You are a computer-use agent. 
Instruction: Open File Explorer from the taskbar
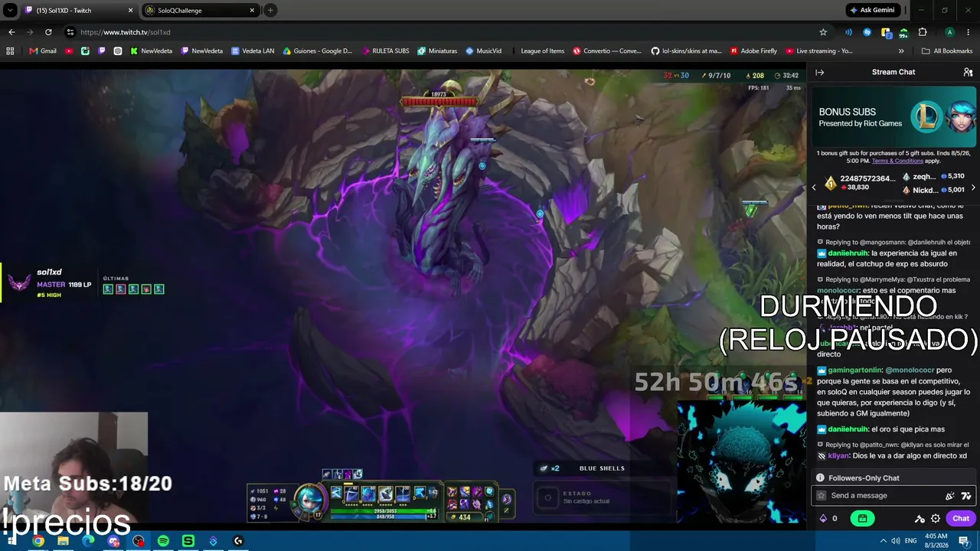tap(63, 541)
